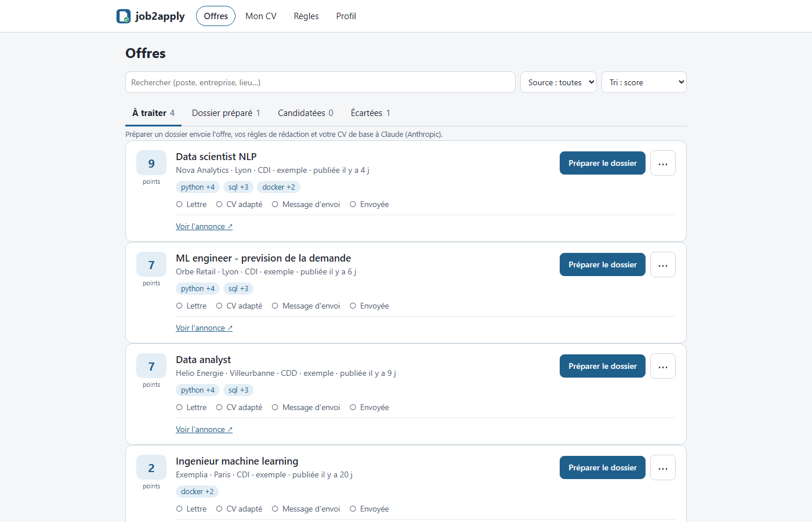Click the Data scientist NLP title
The image size is (812, 522).
pos(216,157)
